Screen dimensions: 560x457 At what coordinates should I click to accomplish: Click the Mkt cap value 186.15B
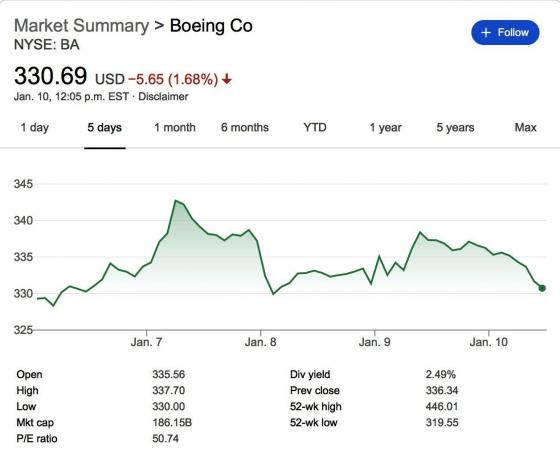(x=172, y=423)
